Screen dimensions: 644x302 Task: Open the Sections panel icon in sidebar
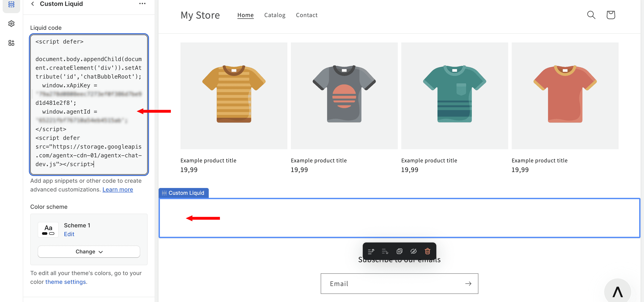click(11, 4)
